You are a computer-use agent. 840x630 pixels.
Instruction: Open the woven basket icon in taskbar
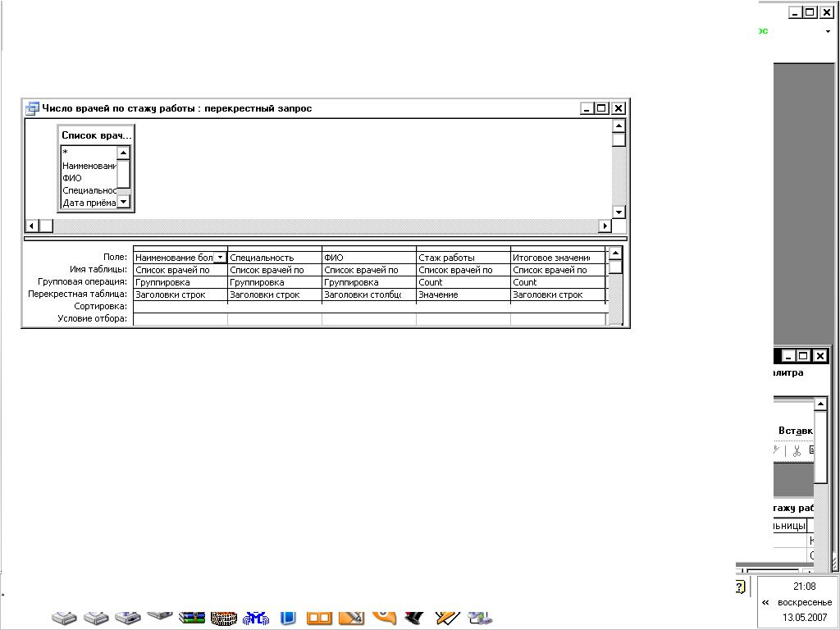click(x=224, y=619)
